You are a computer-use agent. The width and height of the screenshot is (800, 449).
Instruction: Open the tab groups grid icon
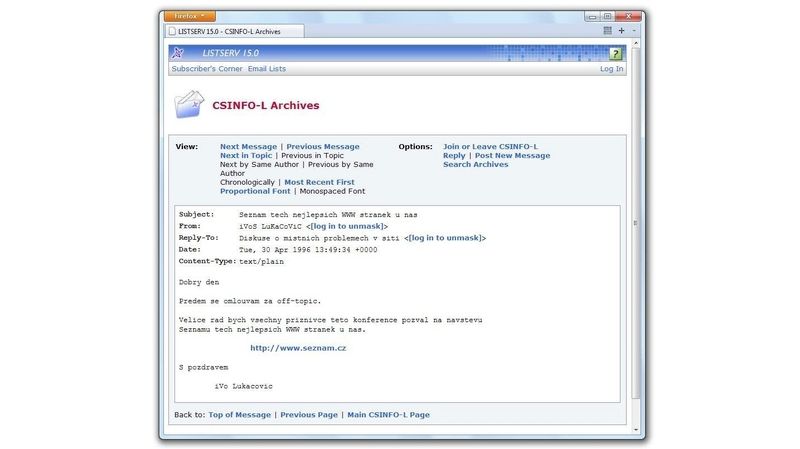[607, 31]
